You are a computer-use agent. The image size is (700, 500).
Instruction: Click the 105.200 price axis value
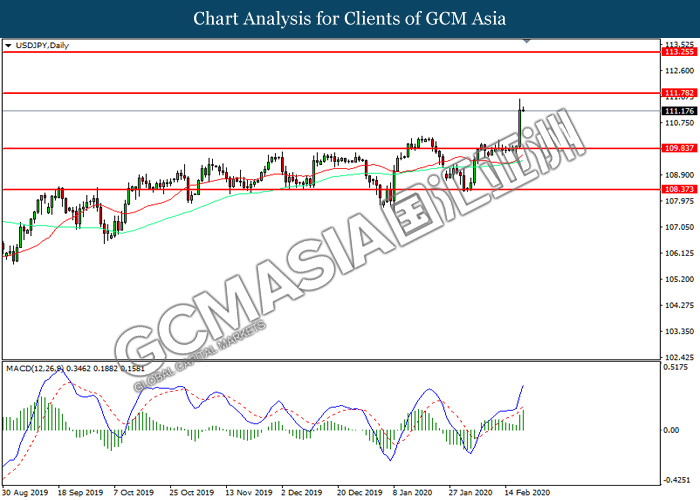[x=679, y=279]
